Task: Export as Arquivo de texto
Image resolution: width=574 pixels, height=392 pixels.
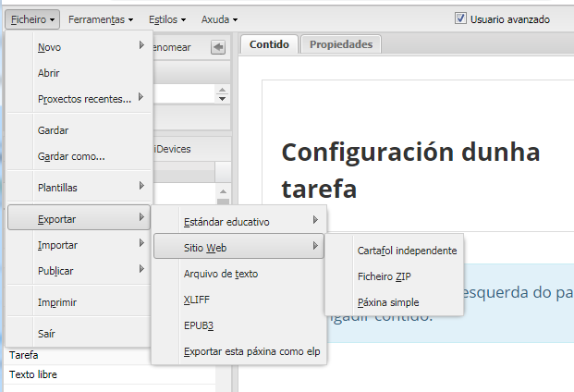Action: click(238, 274)
